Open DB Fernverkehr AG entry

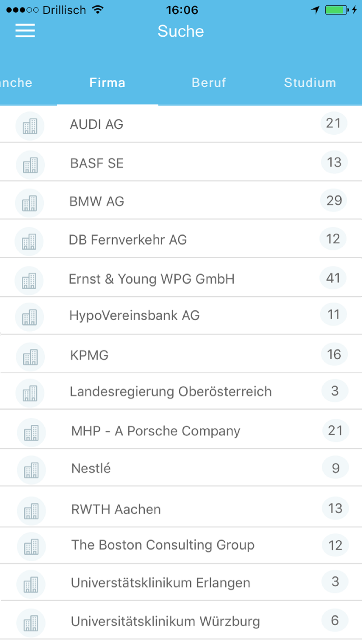pos(181,239)
